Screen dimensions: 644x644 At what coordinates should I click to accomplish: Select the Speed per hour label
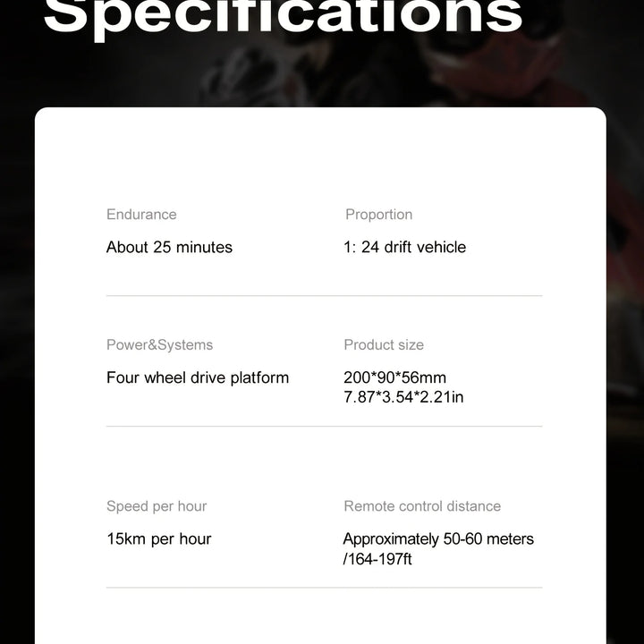click(x=157, y=506)
